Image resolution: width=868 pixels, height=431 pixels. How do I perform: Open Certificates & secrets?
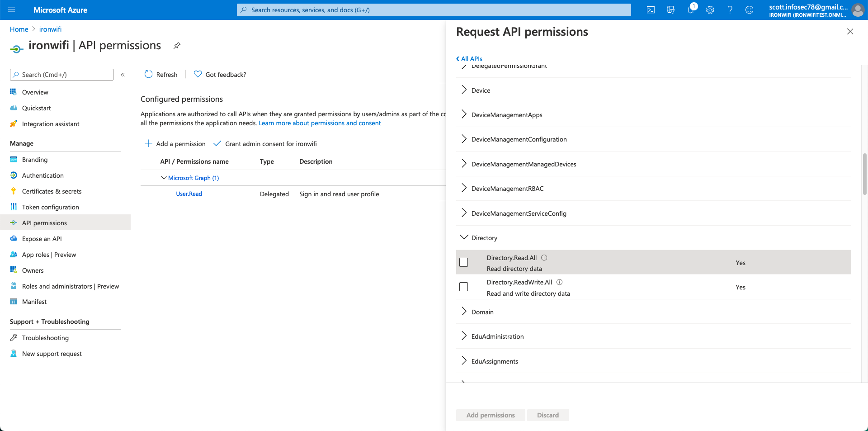point(52,191)
